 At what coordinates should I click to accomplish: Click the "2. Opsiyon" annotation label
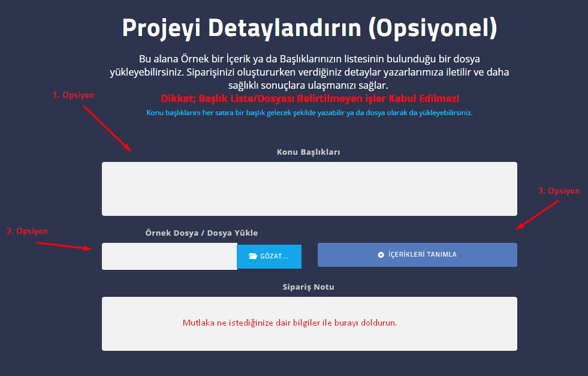(x=27, y=231)
